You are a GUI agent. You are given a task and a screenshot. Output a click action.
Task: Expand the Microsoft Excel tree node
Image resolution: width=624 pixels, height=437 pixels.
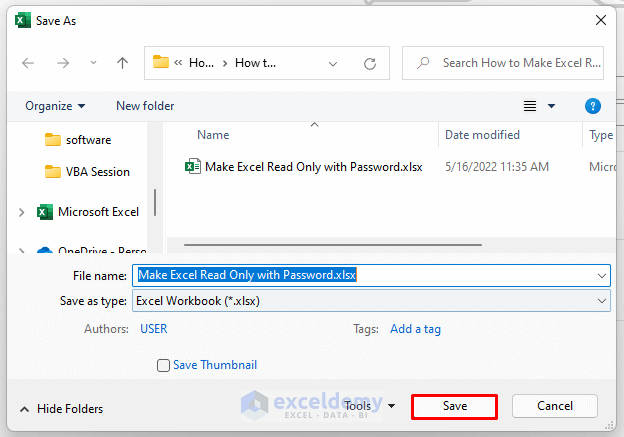tap(21, 212)
